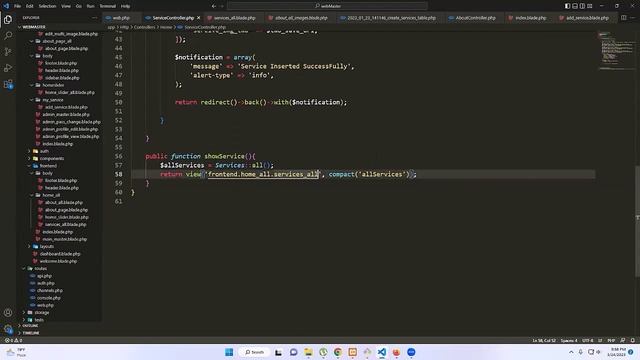Open dashboard.blade.php in explorer
The image size is (640, 360).
click(x=60, y=254)
